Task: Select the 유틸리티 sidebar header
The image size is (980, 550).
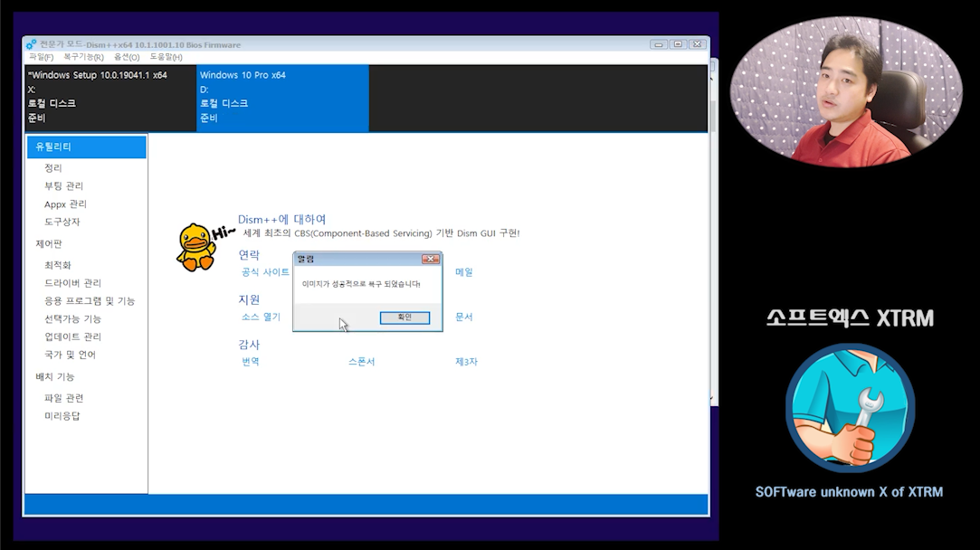Action: click(x=87, y=147)
